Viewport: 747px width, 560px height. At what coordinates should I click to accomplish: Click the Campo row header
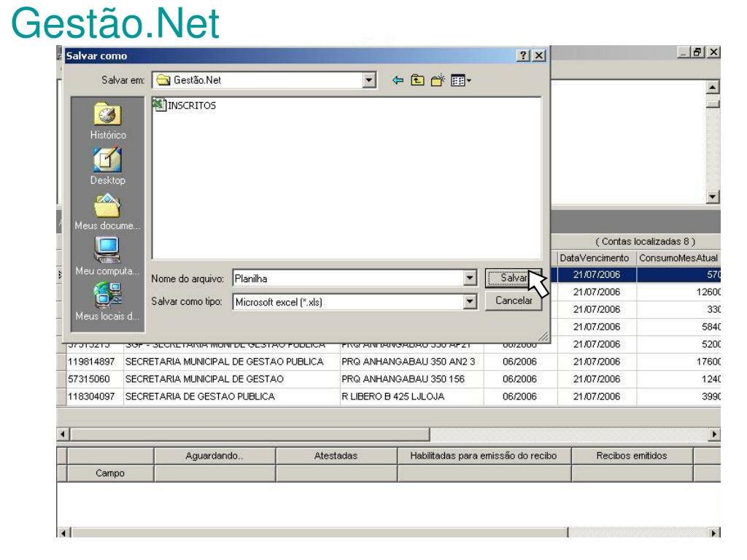point(110,472)
